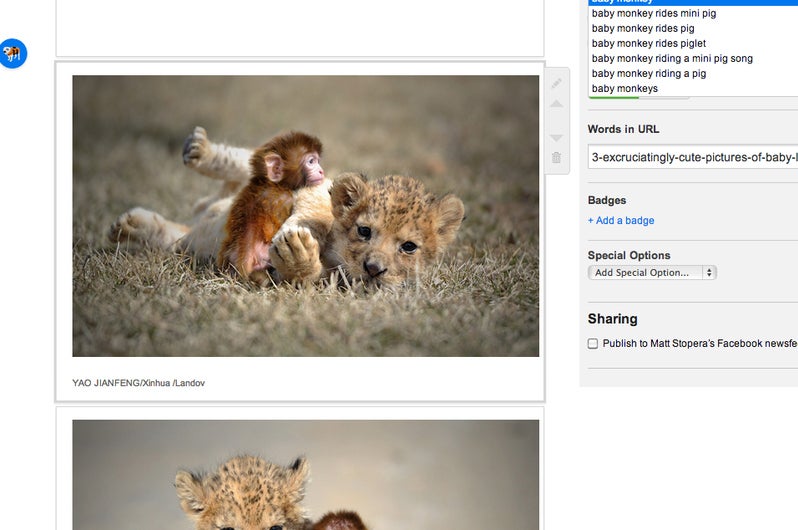This screenshot has width=798, height=530.
Task: Click the YAO JIANFENG/Xinhua/Landov caption
Action: point(138,383)
